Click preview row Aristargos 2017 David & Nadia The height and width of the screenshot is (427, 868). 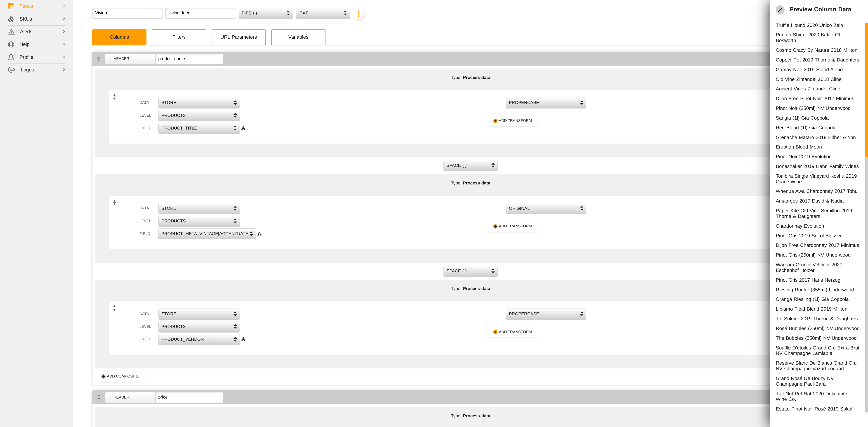point(809,201)
